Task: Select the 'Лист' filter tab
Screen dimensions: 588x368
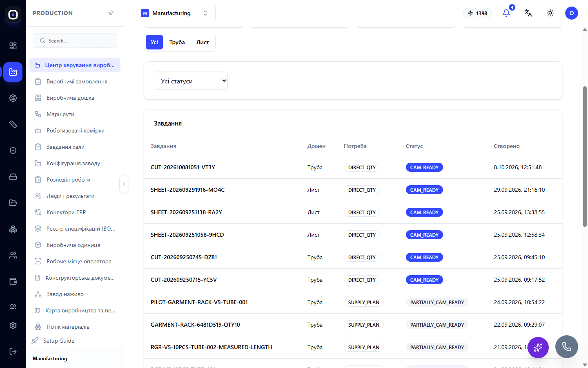Action: click(203, 42)
